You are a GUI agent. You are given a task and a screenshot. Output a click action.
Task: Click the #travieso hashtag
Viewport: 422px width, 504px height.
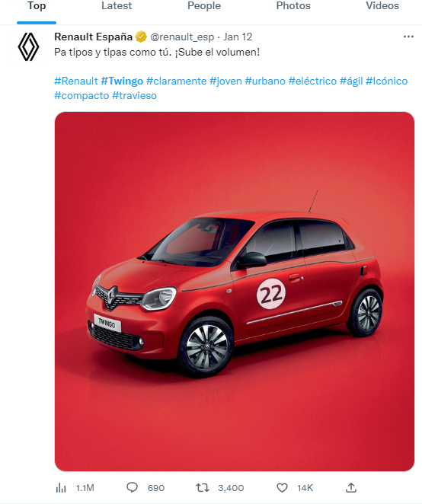coord(134,95)
